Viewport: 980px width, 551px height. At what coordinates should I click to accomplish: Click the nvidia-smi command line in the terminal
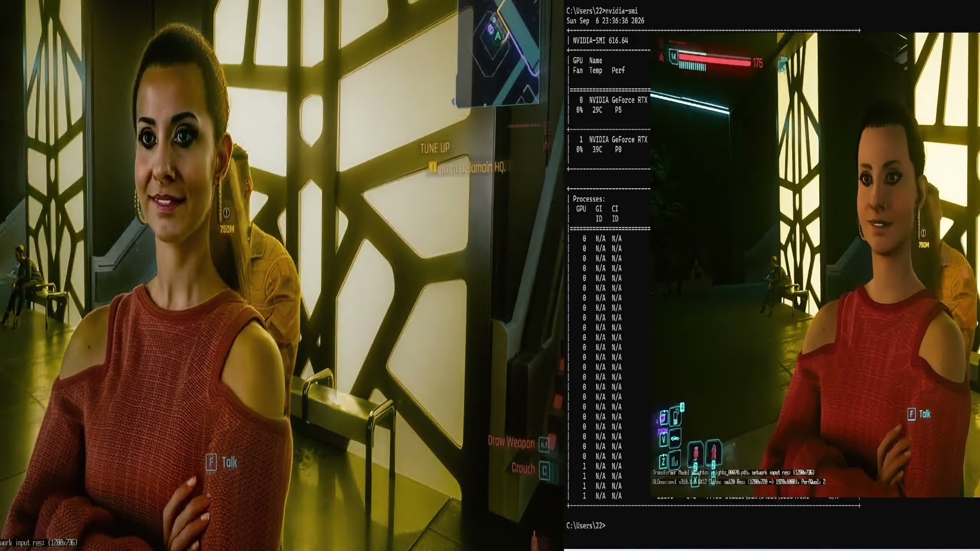click(x=602, y=11)
